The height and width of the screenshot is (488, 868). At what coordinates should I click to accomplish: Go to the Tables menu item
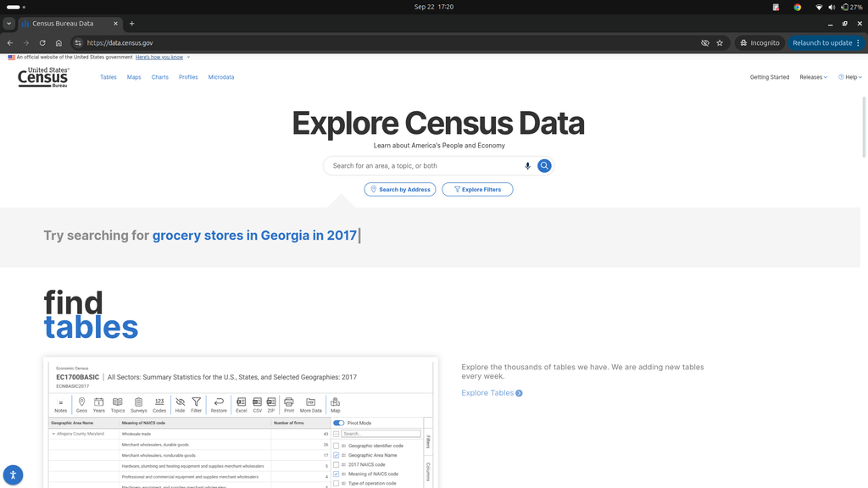click(108, 77)
